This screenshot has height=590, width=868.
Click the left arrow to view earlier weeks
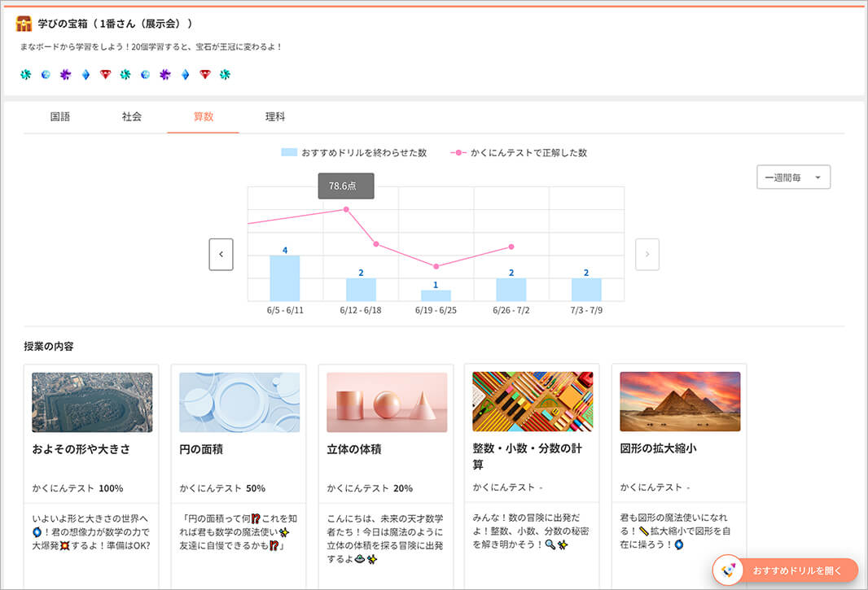(221, 255)
